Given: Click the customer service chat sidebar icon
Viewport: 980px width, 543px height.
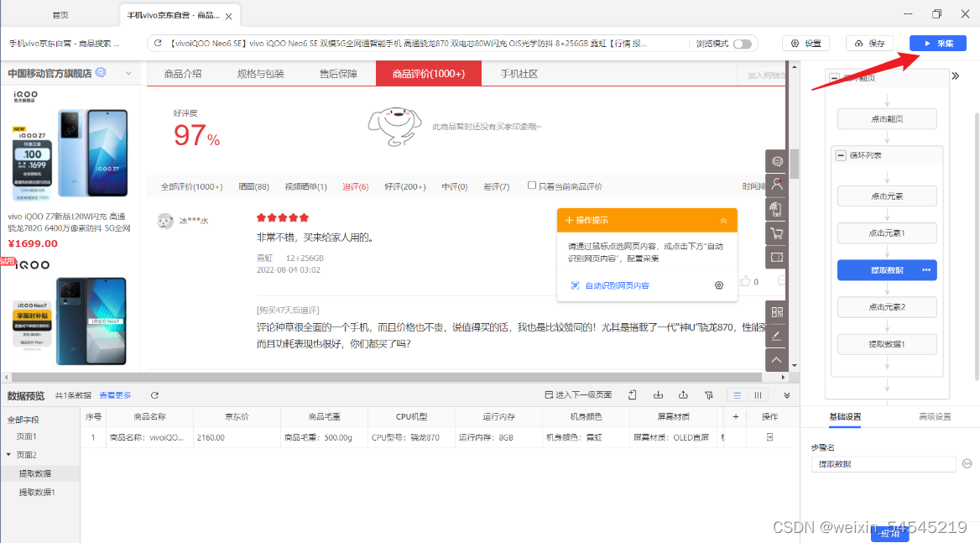Looking at the screenshot, I should (x=777, y=161).
